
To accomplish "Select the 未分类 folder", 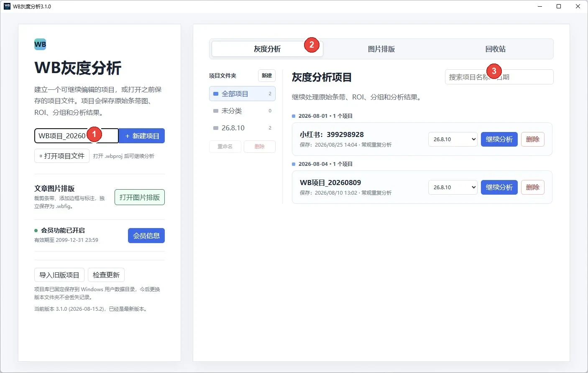I will point(242,111).
